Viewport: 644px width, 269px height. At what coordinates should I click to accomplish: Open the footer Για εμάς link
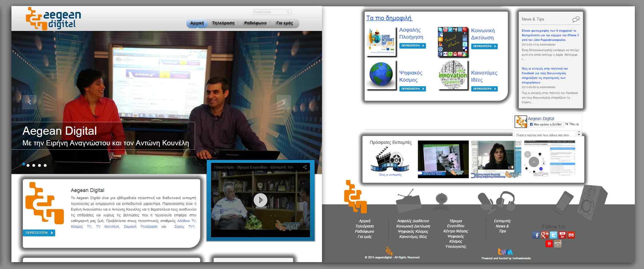click(365, 237)
